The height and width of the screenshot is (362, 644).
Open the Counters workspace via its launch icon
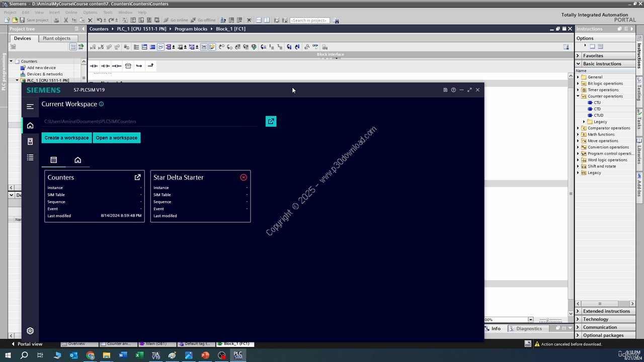tap(137, 177)
